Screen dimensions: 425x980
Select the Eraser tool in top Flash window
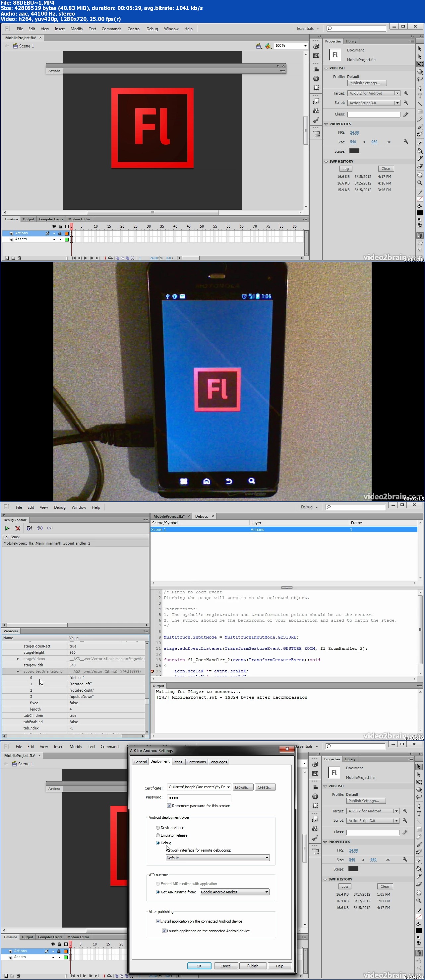click(x=420, y=166)
